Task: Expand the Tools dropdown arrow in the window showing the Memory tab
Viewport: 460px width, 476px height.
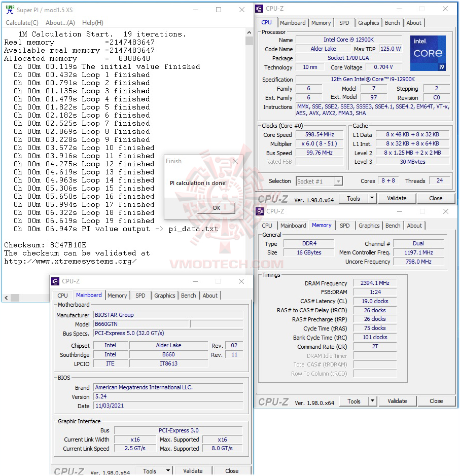Action: pos(373,401)
